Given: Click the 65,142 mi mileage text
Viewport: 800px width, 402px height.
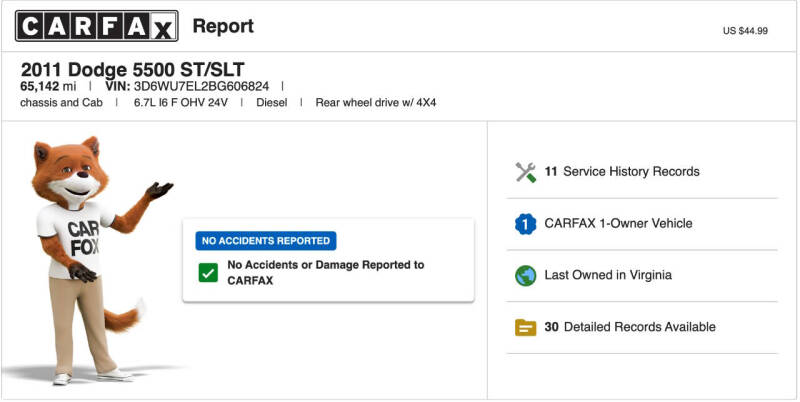Looking at the screenshot, I should coord(48,86).
